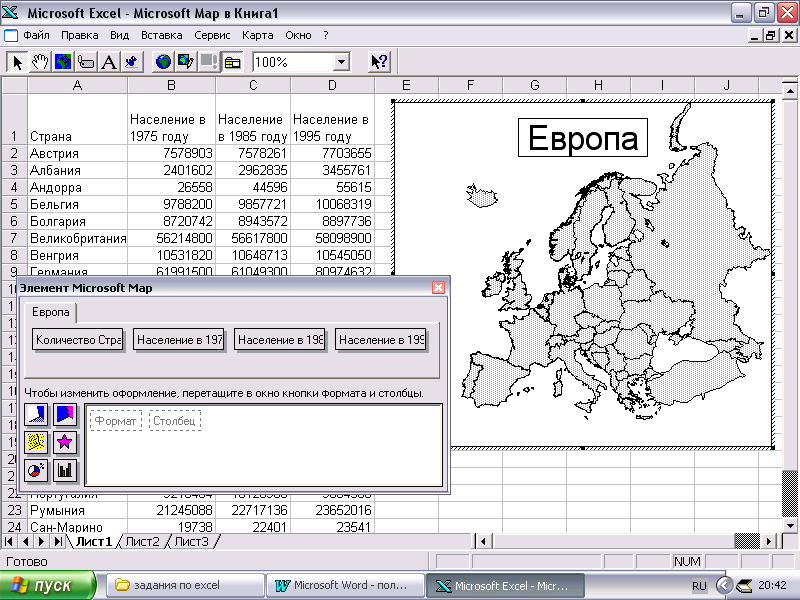Choose graduated symbol star format button

[x=65, y=442]
